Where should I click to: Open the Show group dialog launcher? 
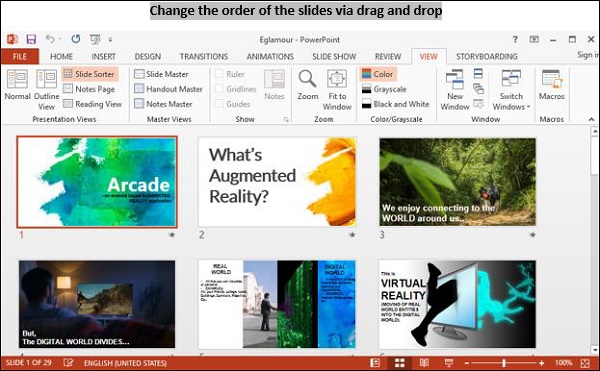pyautogui.click(x=286, y=120)
